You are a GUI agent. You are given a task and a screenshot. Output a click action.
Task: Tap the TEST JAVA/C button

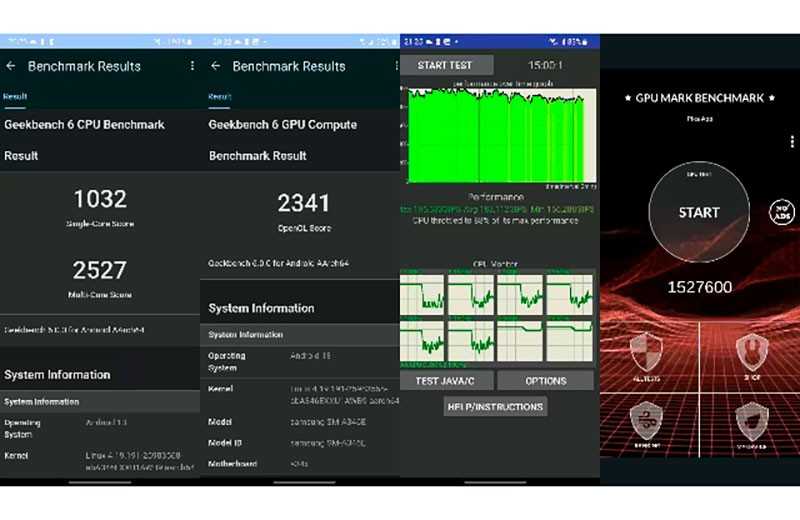pos(446,381)
